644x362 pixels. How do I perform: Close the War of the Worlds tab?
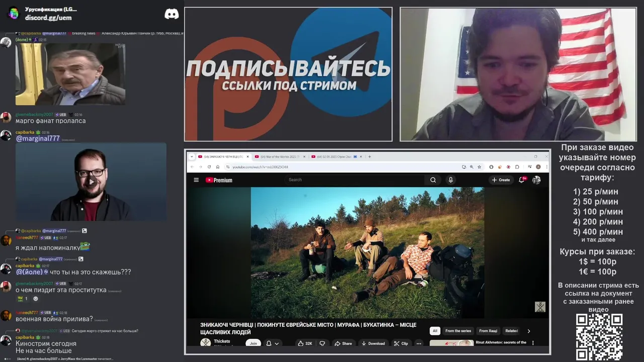click(x=303, y=157)
